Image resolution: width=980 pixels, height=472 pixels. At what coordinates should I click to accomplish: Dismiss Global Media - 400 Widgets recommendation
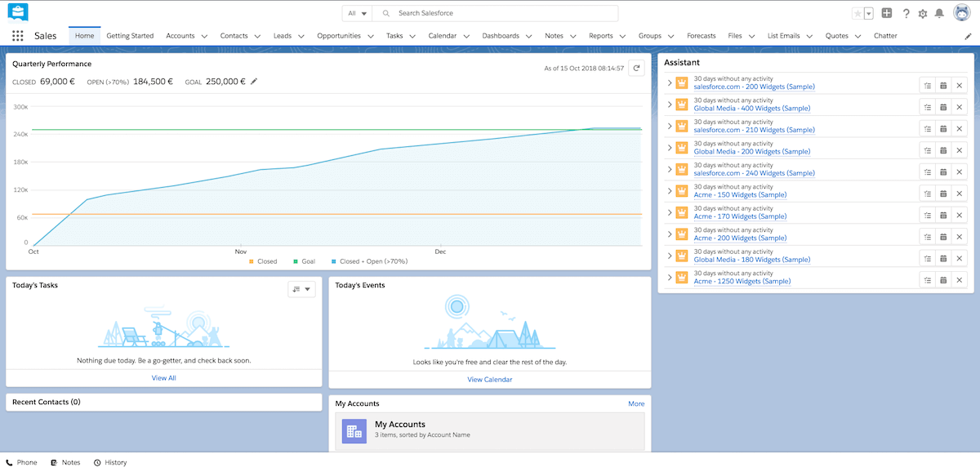coord(959,105)
